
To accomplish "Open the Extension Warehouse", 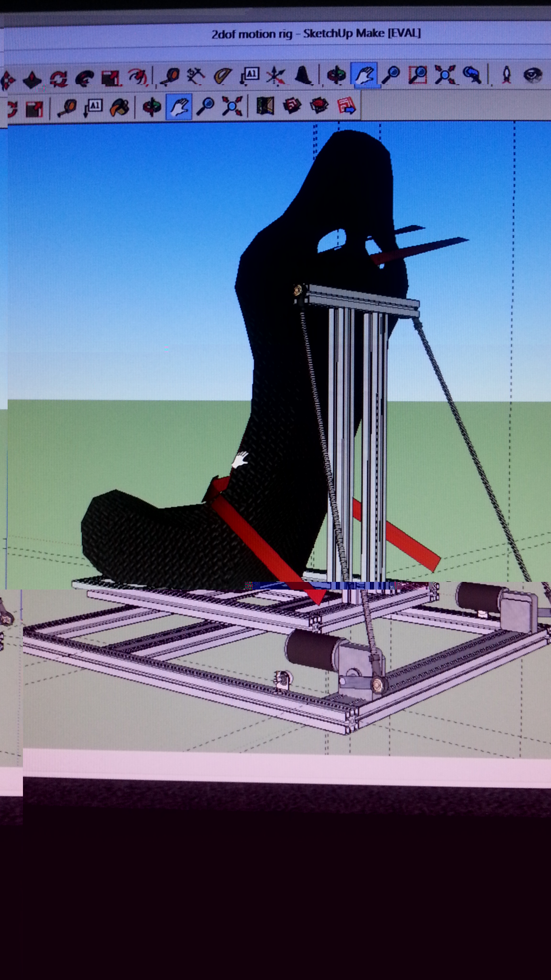I will (x=319, y=106).
